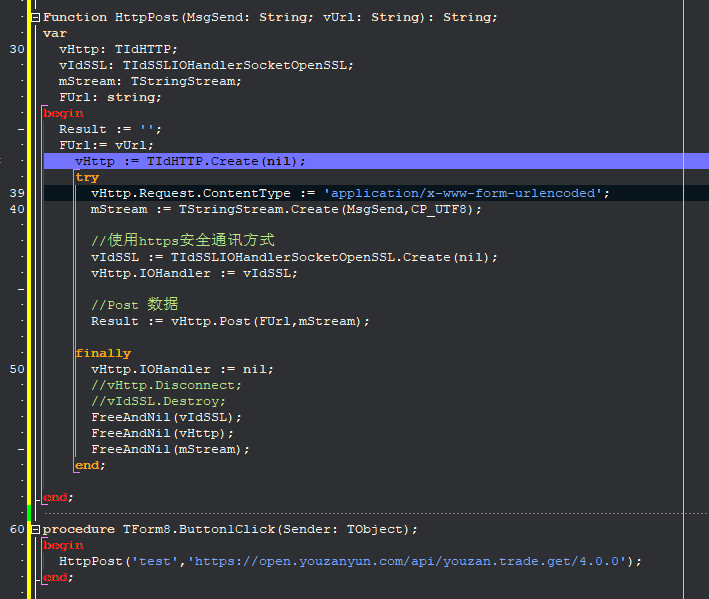Place cursor on the finally keyword
Screen dimensions: 709x599
(103, 354)
